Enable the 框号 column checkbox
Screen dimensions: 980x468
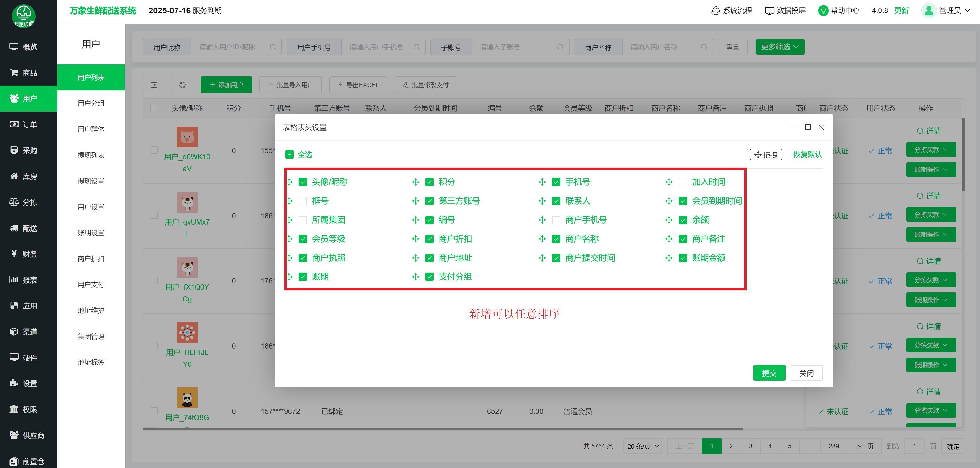pos(303,201)
